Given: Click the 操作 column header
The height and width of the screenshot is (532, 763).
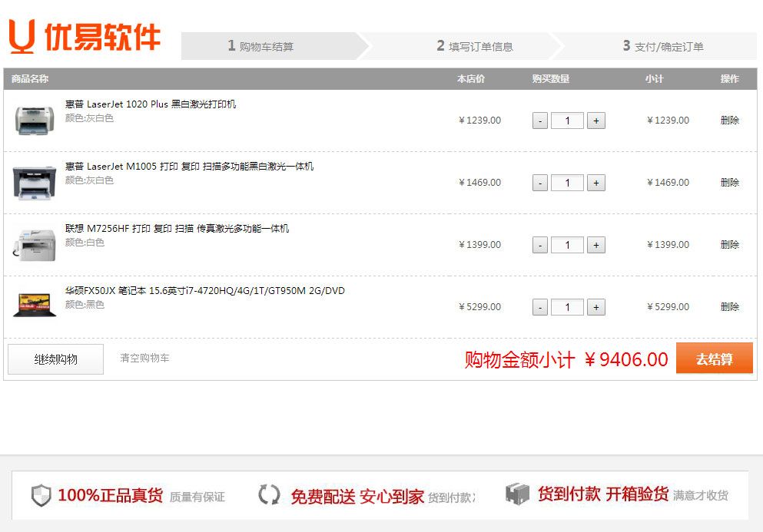Looking at the screenshot, I should (x=729, y=79).
